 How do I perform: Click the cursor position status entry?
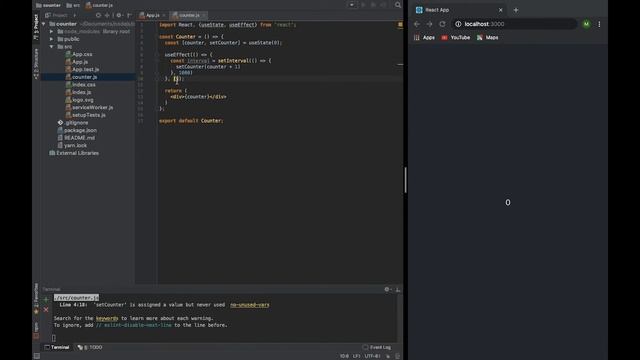coord(344,356)
